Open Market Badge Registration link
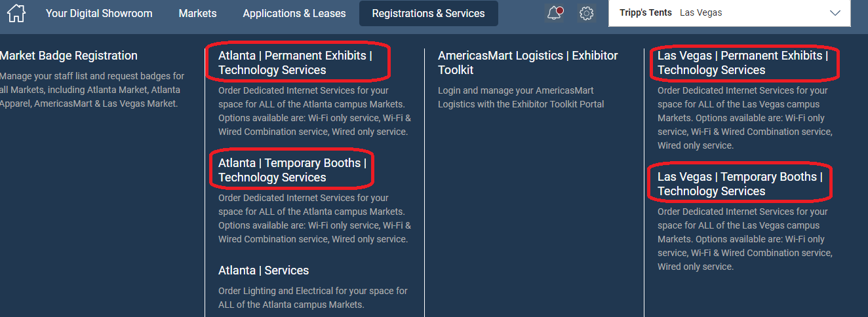The height and width of the screenshot is (317, 868). click(69, 56)
